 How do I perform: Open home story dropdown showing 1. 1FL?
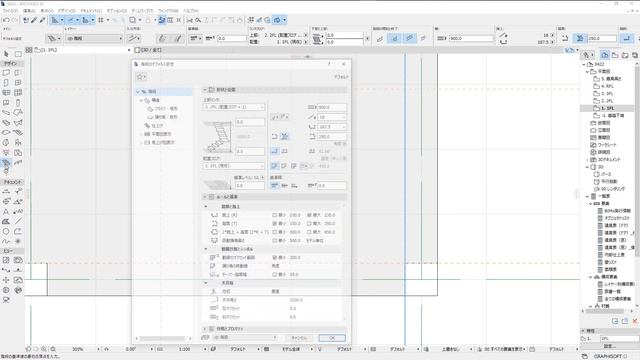pyautogui.click(x=234, y=166)
